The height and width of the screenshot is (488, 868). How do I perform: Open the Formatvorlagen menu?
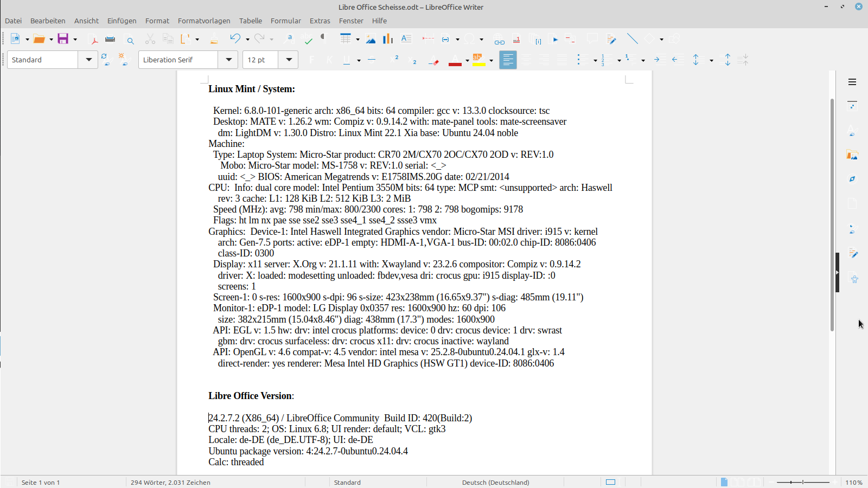204,21
